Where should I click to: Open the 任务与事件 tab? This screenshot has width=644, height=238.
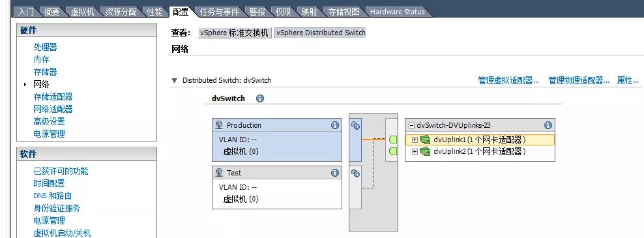click(219, 12)
